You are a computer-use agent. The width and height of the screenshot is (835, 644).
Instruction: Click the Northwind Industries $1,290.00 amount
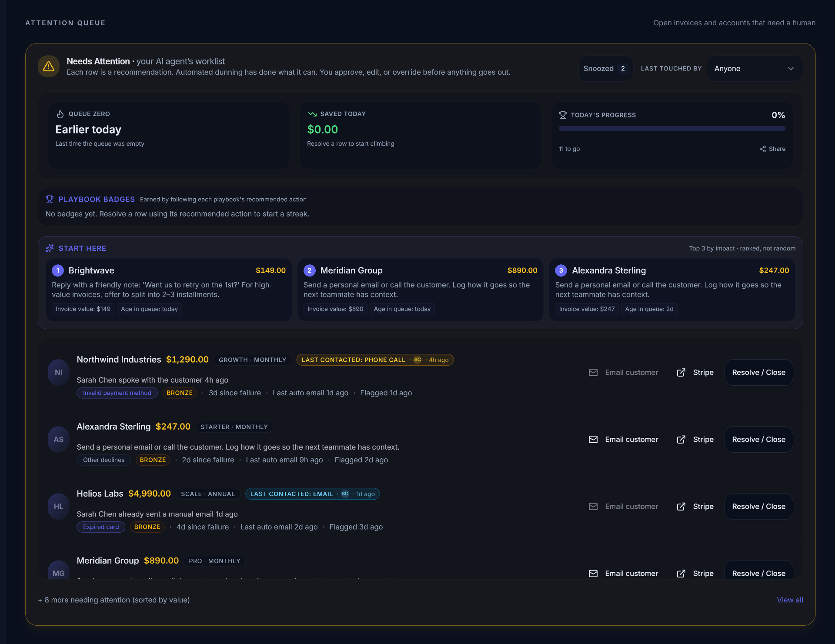[x=187, y=359]
